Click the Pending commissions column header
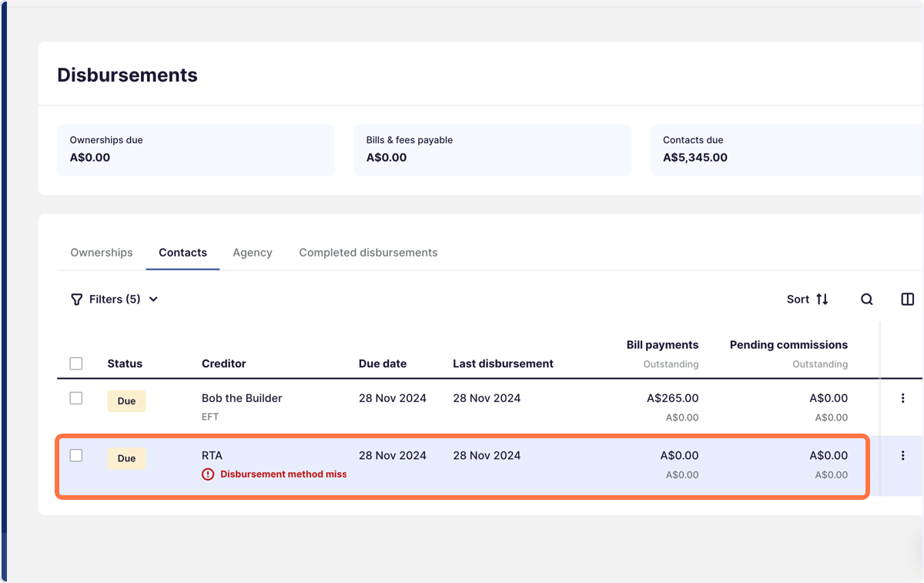Viewport: 924px width, 583px height. tap(788, 345)
